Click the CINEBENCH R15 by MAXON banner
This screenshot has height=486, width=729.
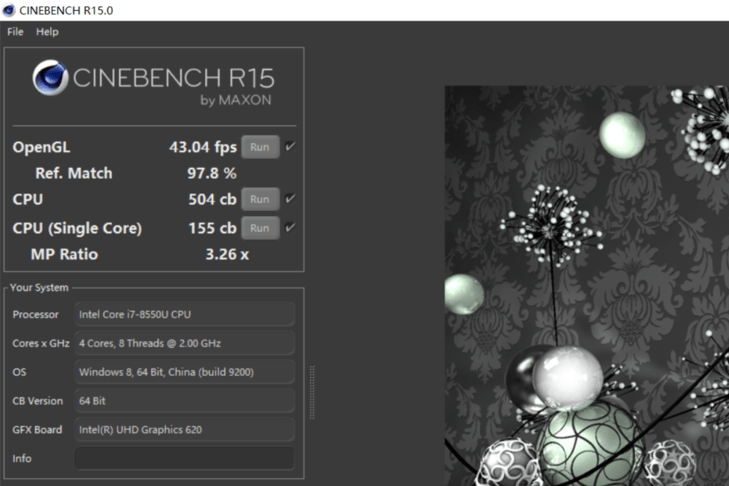point(154,83)
